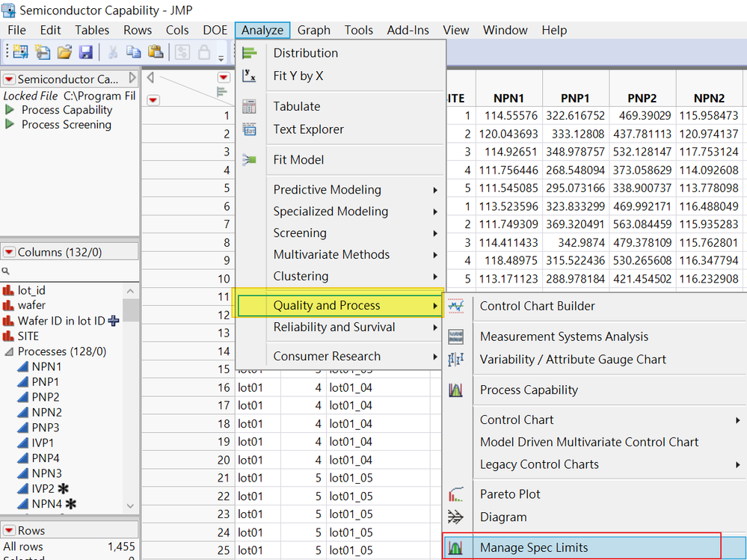Click the Save disk icon
This screenshot has height=560, width=747.
click(85, 52)
